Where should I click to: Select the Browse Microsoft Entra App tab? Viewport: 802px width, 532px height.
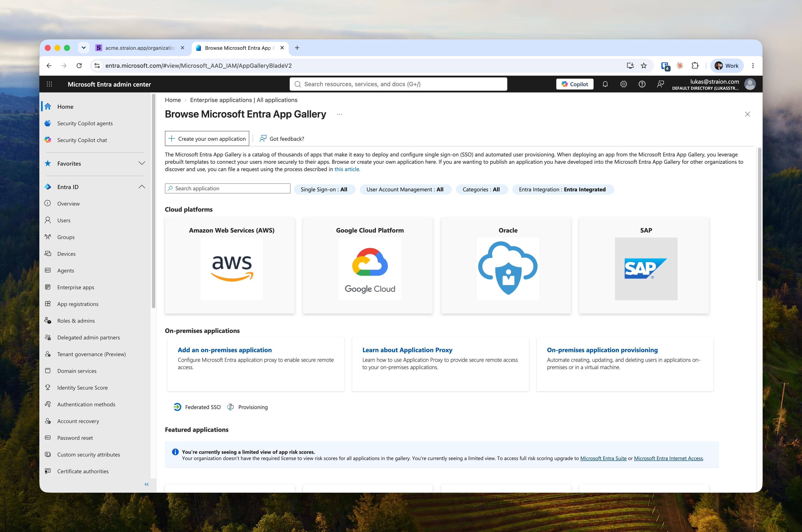tap(240, 48)
